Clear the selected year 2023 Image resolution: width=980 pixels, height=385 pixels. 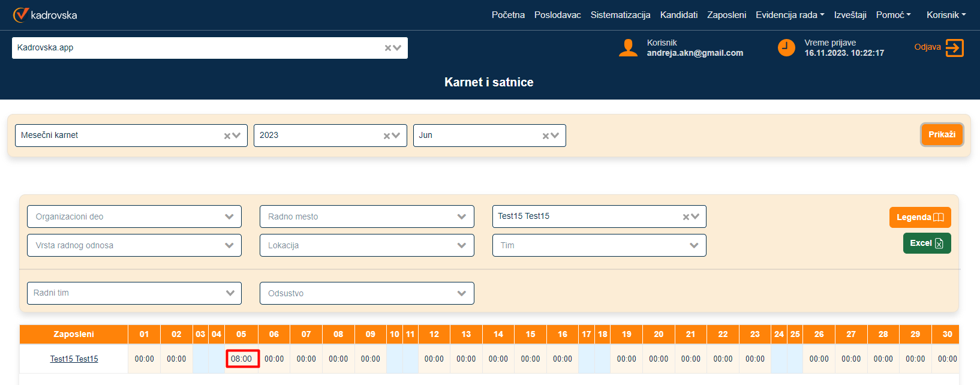[x=387, y=136]
